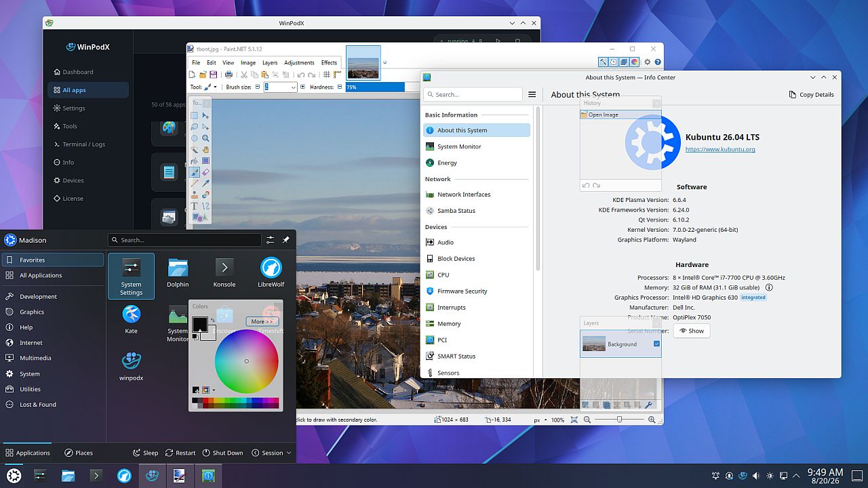
Task: Open the Layers menu in Paint.NET
Action: [x=270, y=62]
